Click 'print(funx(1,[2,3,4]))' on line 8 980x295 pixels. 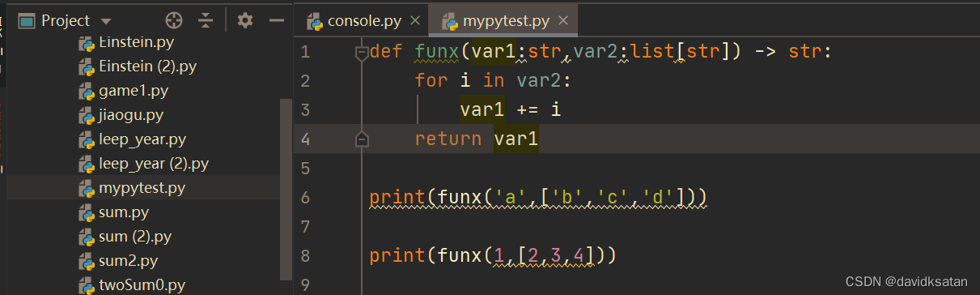494,255
